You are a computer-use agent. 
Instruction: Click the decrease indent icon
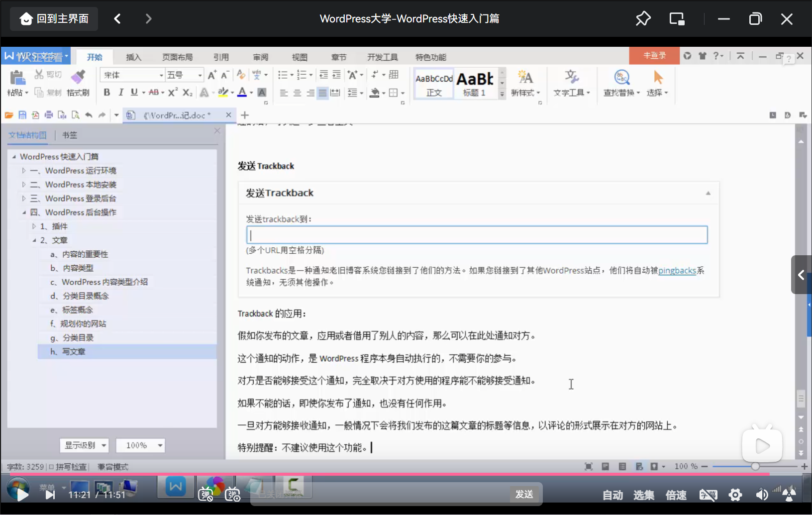pyautogui.click(x=323, y=75)
